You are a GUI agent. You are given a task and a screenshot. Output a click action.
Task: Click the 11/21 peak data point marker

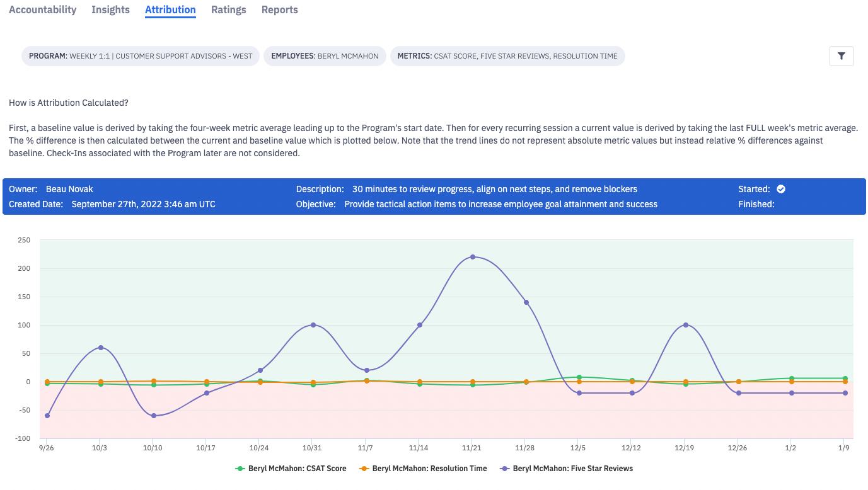473,257
